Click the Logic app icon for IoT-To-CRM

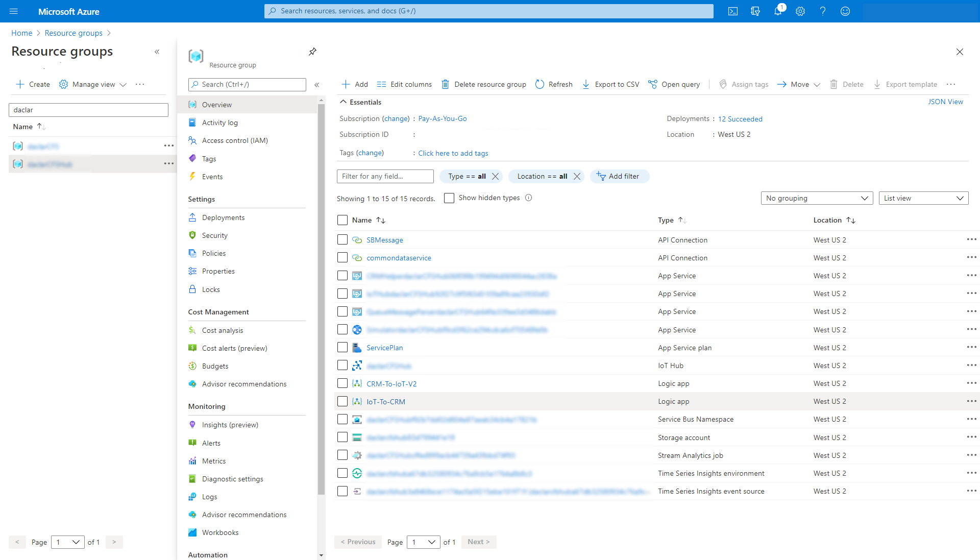[x=357, y=401]
